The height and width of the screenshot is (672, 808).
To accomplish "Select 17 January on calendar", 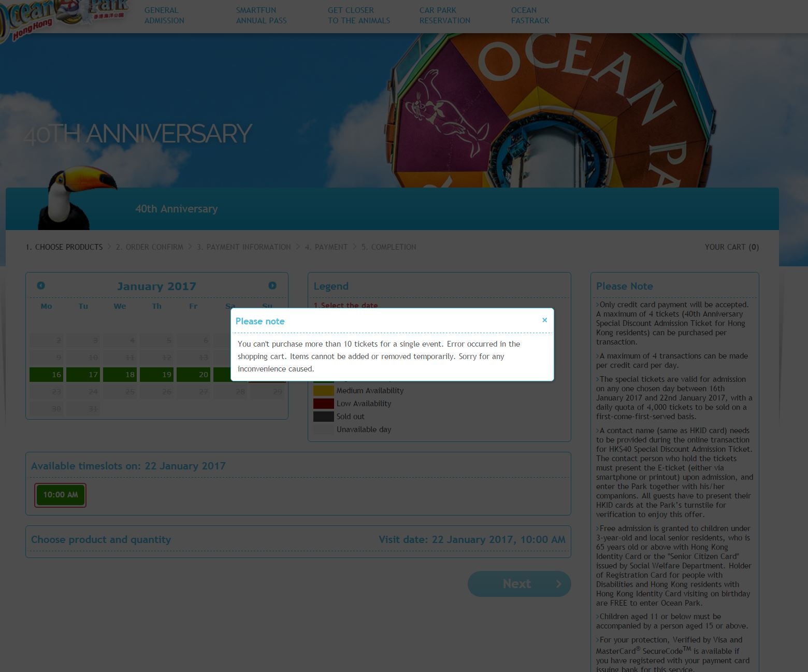I will click(83, 375).
